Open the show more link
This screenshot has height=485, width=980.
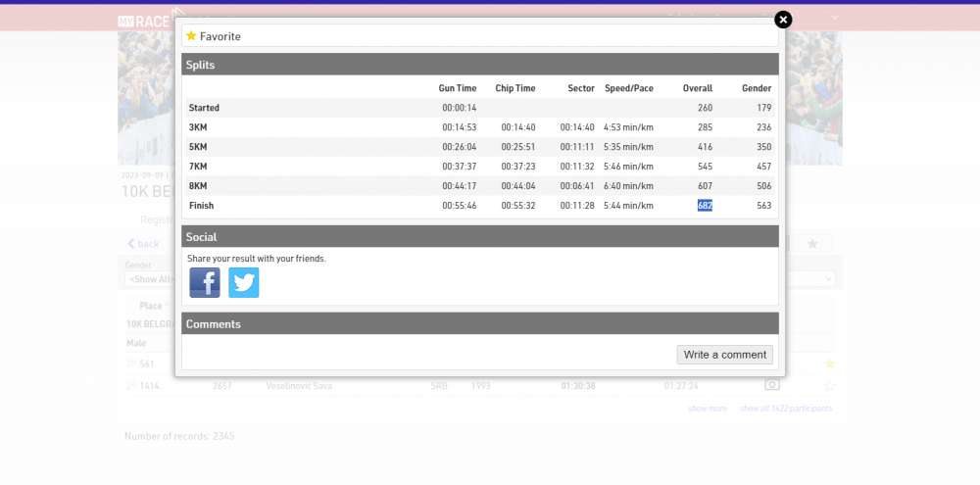[x=708, y=409]
